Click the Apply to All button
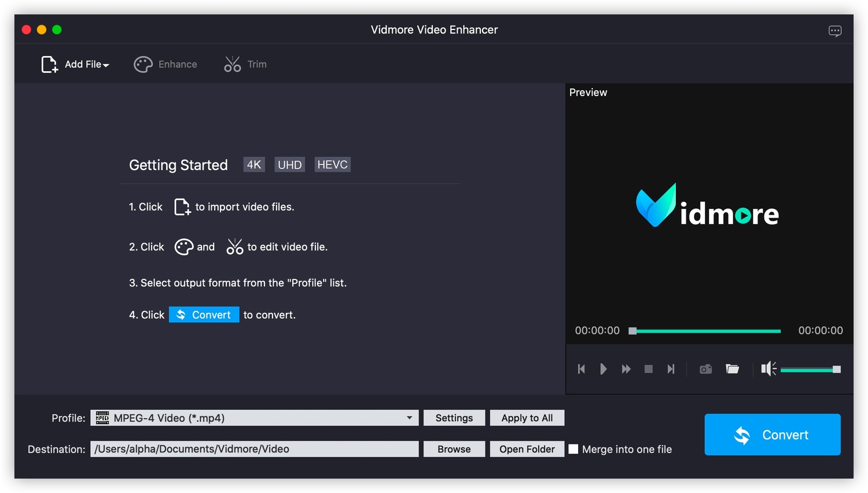868x493 pixels. coord(527,418)
